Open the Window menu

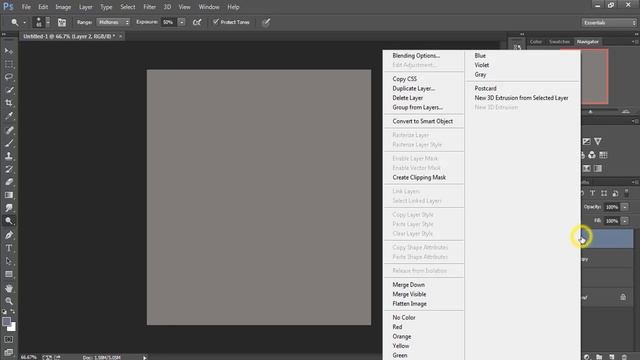coord(209,7)
